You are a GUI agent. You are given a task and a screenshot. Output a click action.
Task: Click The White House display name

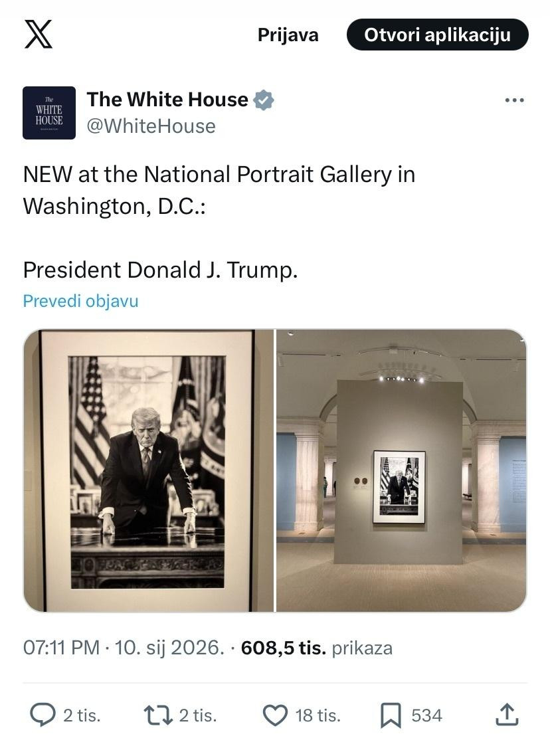(x=167, y=100)
